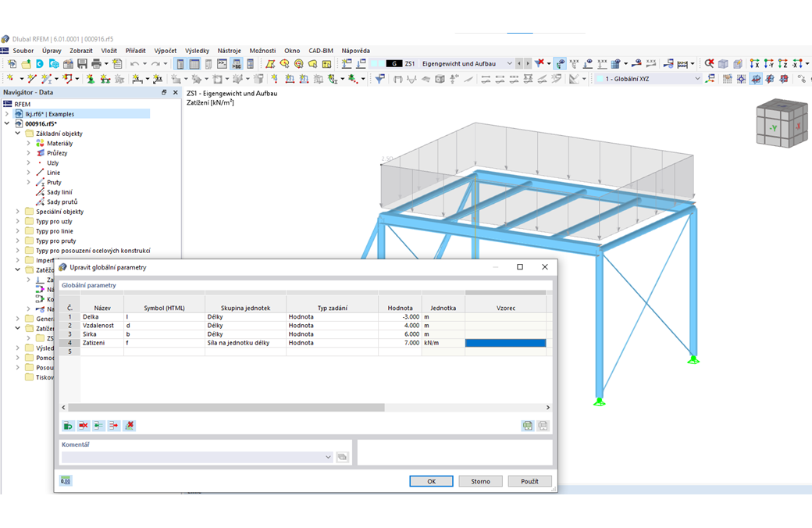The width and height of the screenshot is (812, 528).
Task: Click the Hodnota cell showing 7.000
Action: click(x=400, y=343)
